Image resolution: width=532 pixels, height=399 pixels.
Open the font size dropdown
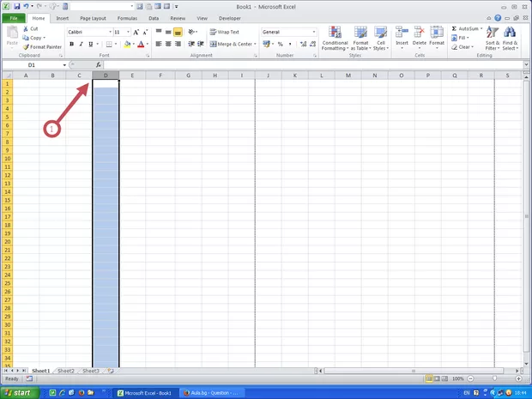pos(128,32)
